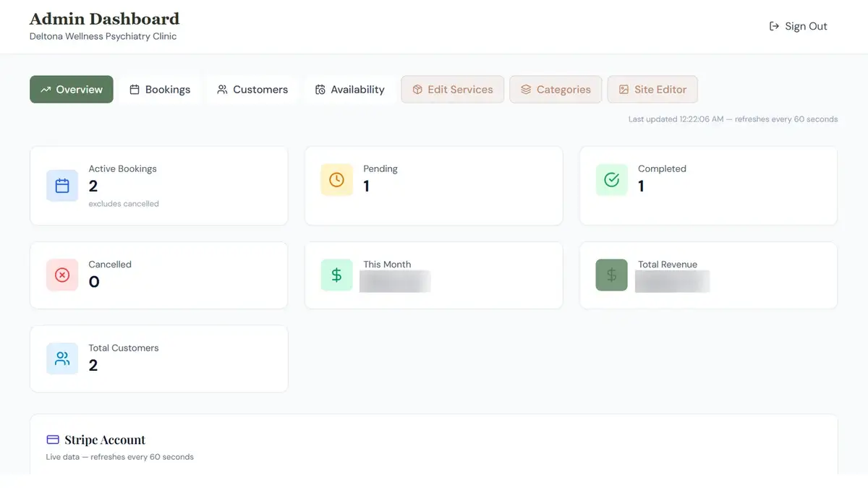Open the Overview tab
The width and height of the screenshot is (868, 488).
(72, 90)
